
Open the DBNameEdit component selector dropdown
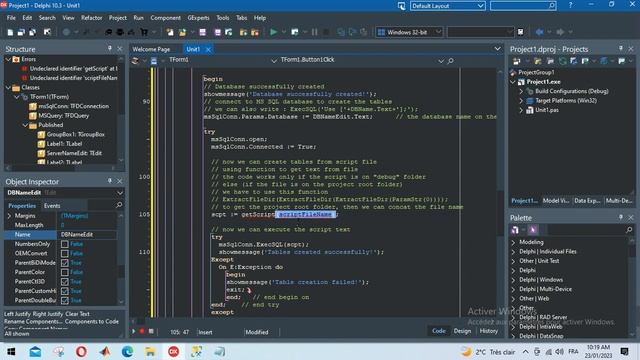[x=120, y=193]
